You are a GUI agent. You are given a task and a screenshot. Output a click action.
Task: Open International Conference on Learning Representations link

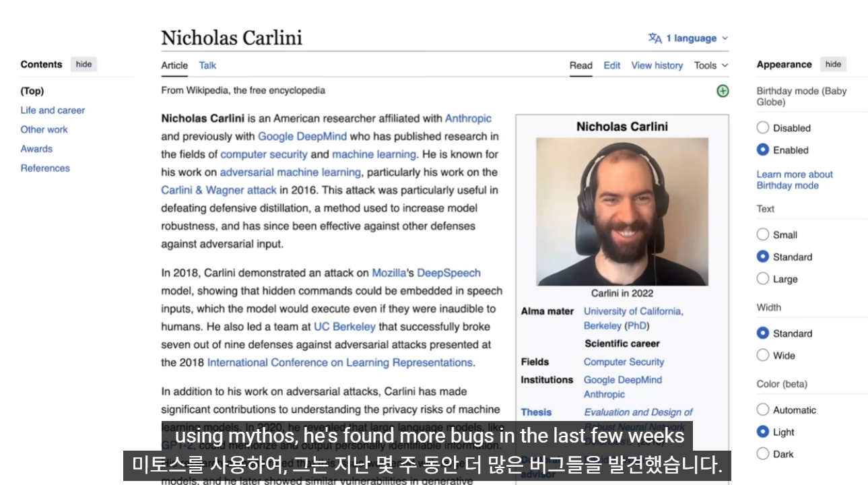click(340, 362)
